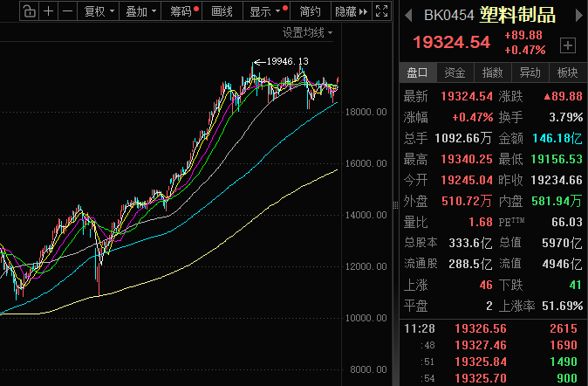Click the 19946.13 high price label
The width and height of the screenshot is (588, 386).
[288, 61]
